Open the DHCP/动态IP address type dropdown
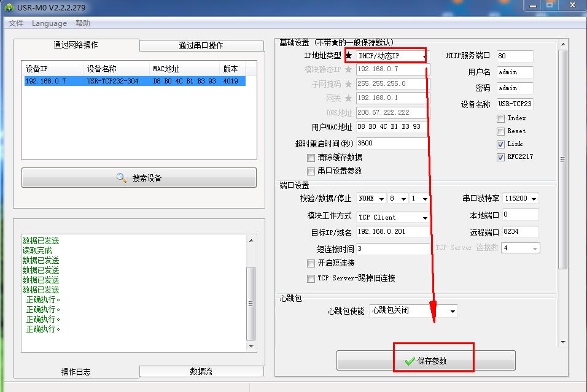This screenshot has height=392, width=587. coord(392,56)
